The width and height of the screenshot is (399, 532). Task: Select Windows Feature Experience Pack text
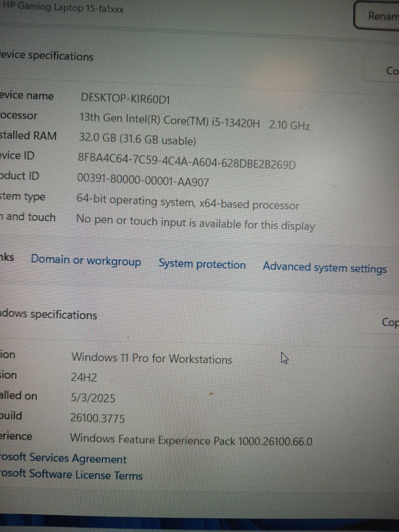(x=191, y=440)
